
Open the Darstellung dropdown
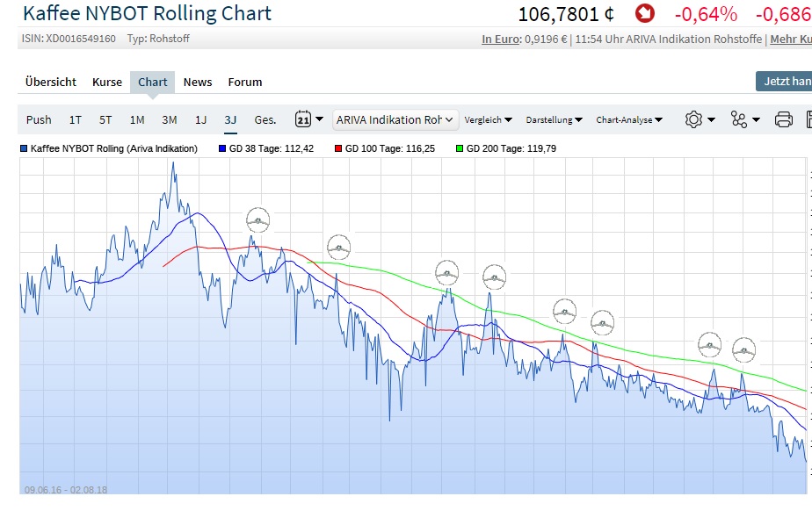point(554,119)
